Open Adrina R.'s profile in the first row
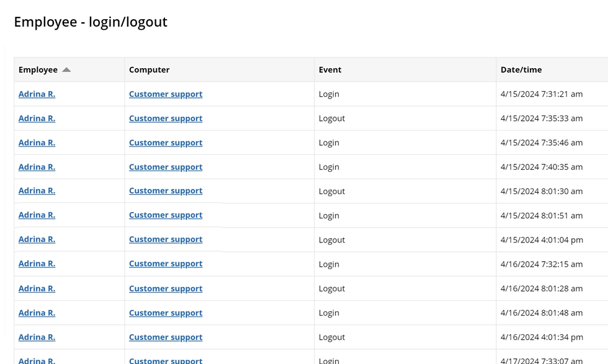Screen dimensions: 608x364 (36, 94)
